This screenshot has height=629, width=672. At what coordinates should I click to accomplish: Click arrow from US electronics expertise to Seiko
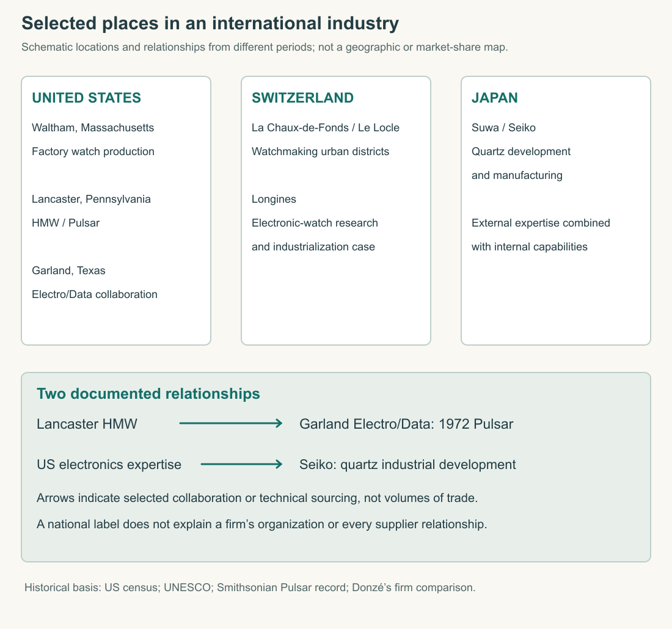(241, 464)
